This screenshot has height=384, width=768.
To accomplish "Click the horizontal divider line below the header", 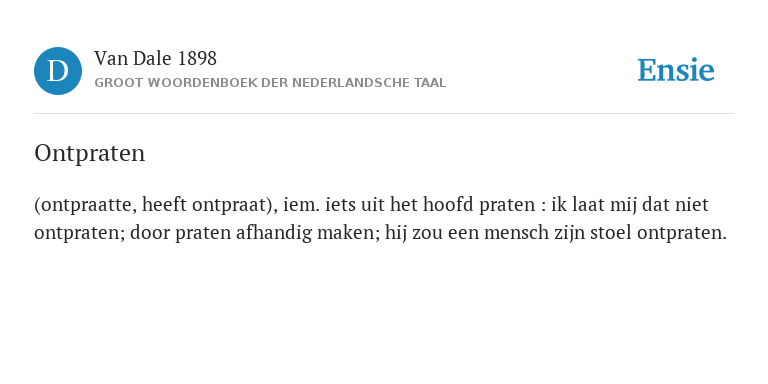I will pos(384,114).
